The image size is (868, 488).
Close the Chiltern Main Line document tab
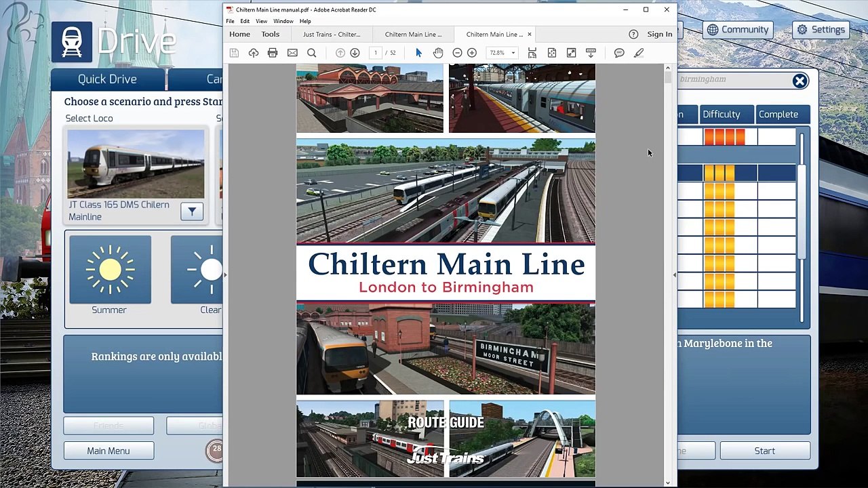point(530,34)
